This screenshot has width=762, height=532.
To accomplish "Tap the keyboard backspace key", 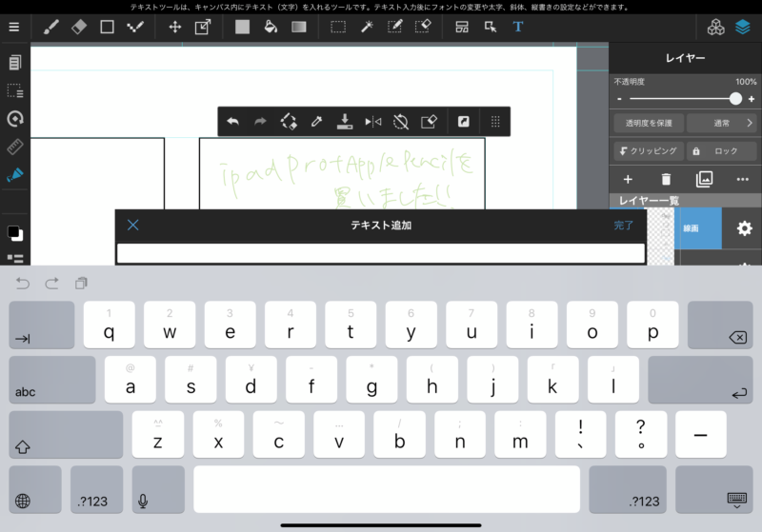I will tap(720, 325).
